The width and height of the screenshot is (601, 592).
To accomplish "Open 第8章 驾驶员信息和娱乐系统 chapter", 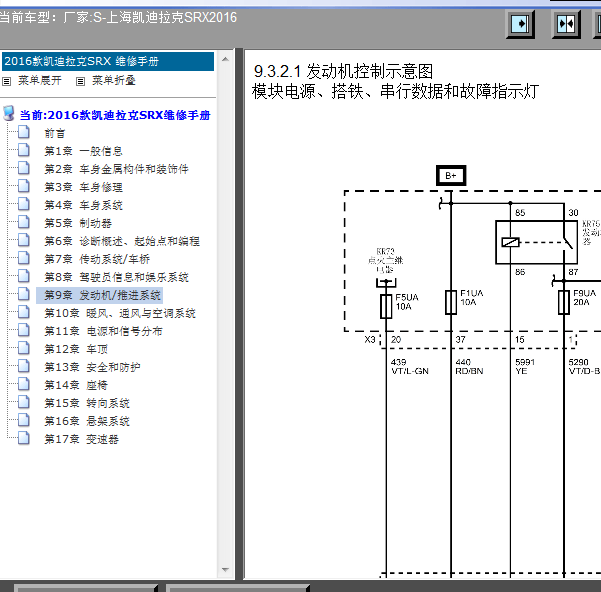I will [x=117, y=277].
